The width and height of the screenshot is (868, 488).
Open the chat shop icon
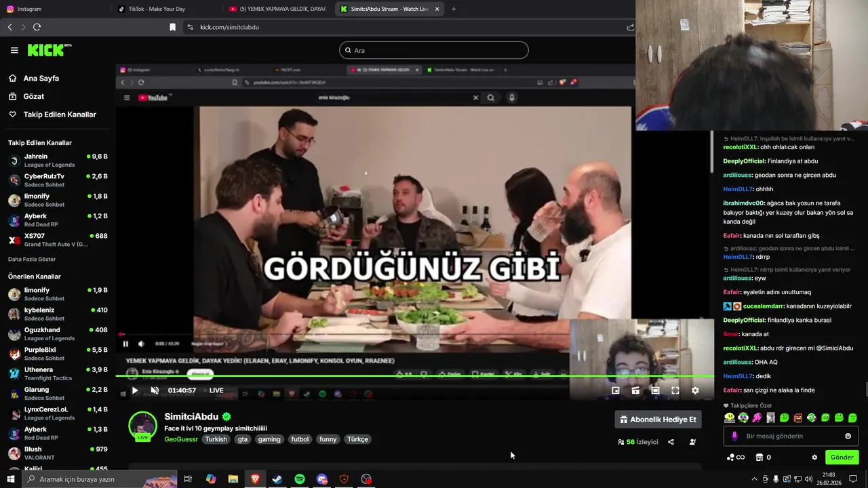[759, 457]
